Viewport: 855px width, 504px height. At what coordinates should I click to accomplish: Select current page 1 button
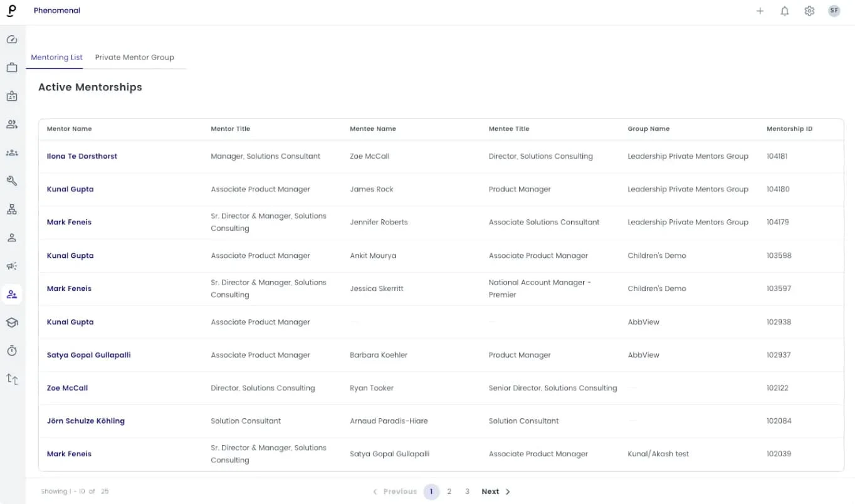431,491
